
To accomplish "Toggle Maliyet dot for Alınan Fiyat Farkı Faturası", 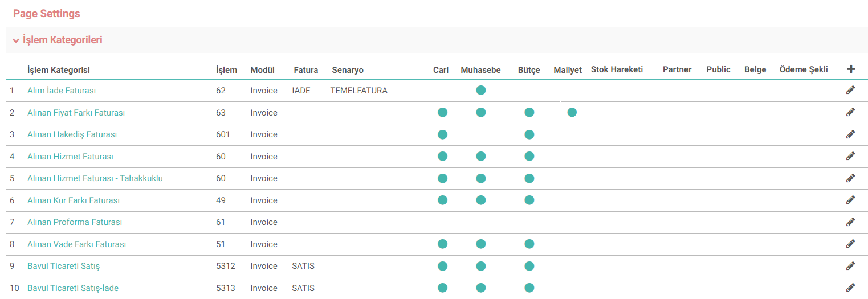I will click(572, 113).
